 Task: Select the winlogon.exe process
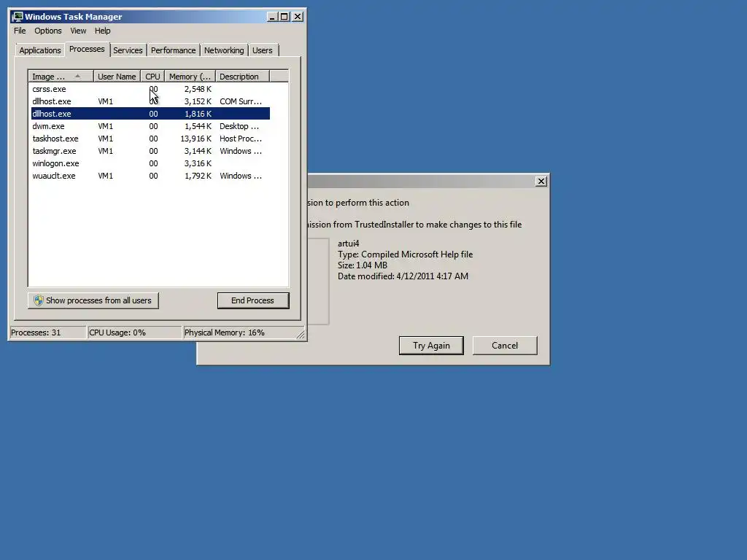coord(150,163)
